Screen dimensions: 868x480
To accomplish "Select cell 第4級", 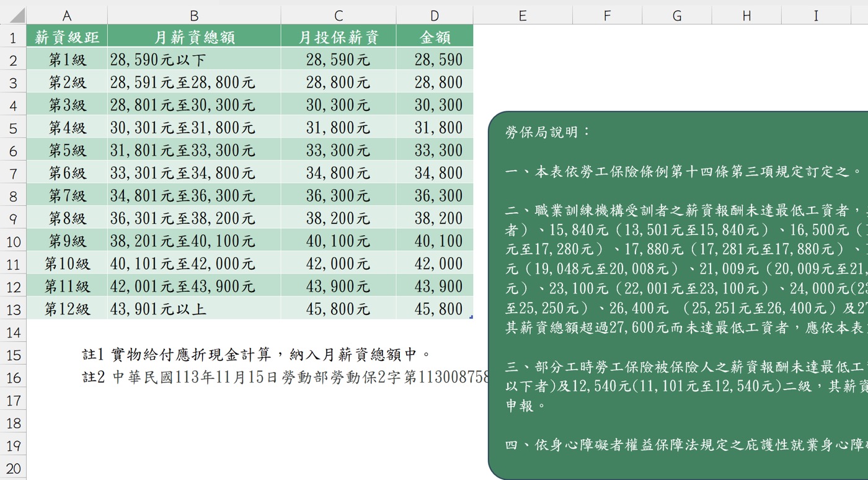I will coord(67,127).
